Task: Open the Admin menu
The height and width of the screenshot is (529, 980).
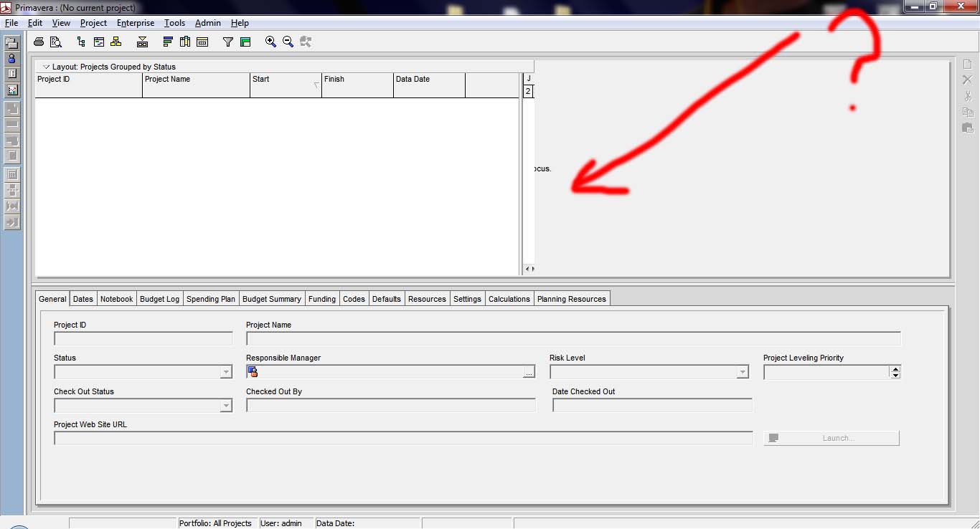Action: click(x=208, y=23)
